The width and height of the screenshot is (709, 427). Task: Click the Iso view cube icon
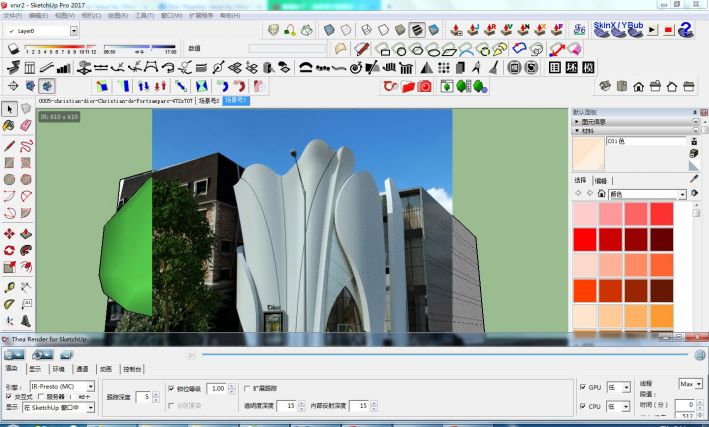[x=605, y=86]
